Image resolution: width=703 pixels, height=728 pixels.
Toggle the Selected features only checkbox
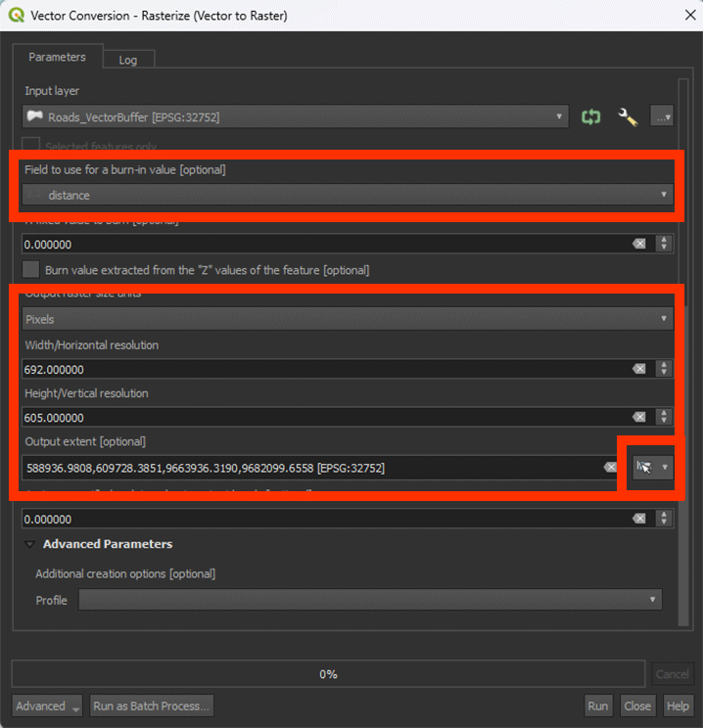[32, 146]
